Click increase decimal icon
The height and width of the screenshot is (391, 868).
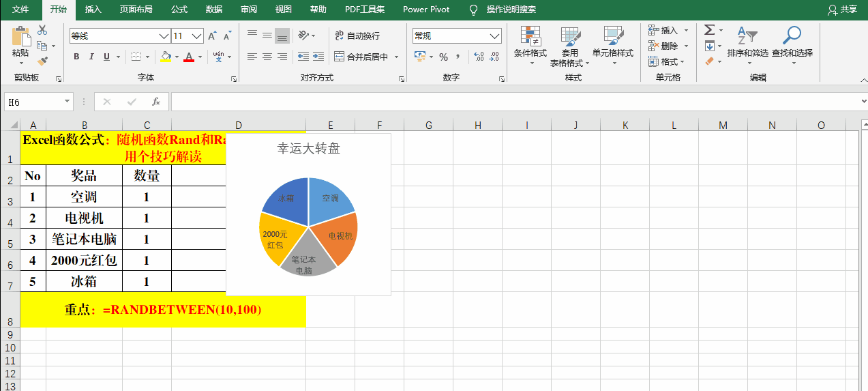coord(479,57)
